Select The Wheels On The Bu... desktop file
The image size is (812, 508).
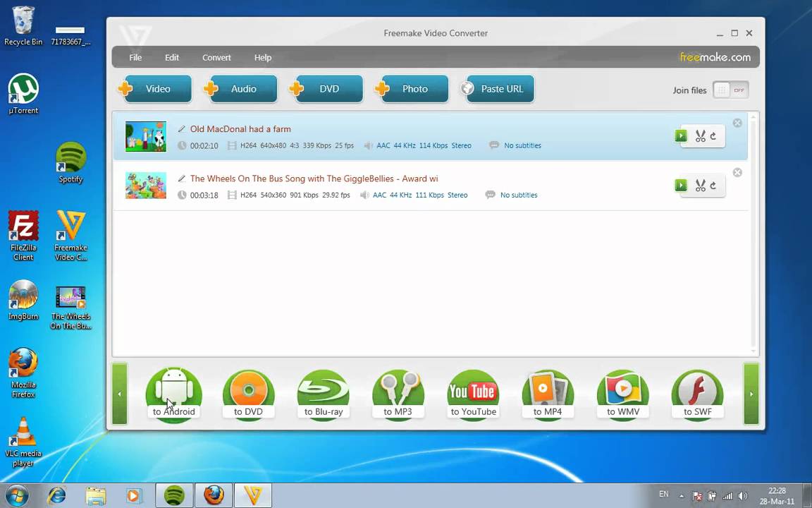click(70, 307)
